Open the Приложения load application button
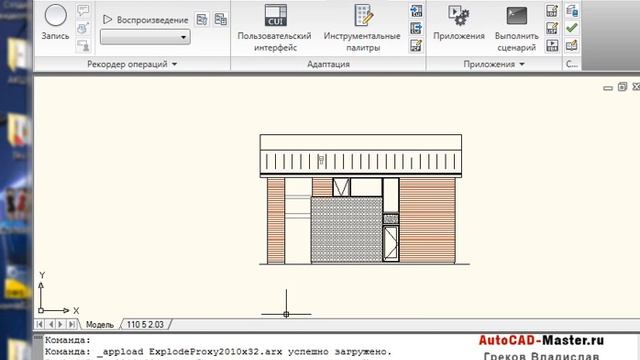The width and height of the screenshot is (640, 360). point(459,22)
